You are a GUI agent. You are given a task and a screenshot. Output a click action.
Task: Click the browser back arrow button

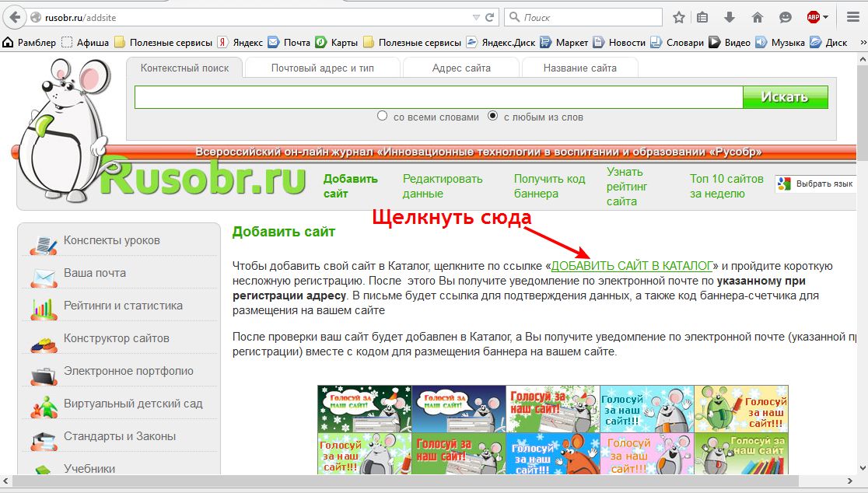click(x=13, y=16)
